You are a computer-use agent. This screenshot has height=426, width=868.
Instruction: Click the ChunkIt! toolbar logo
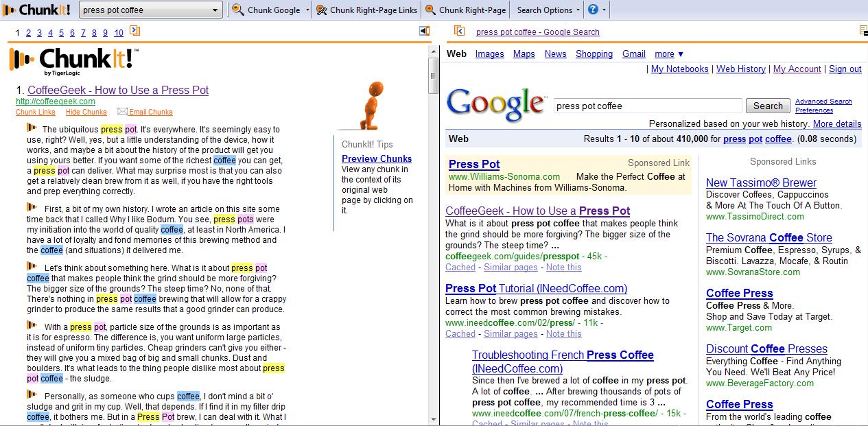coord(38,10)
